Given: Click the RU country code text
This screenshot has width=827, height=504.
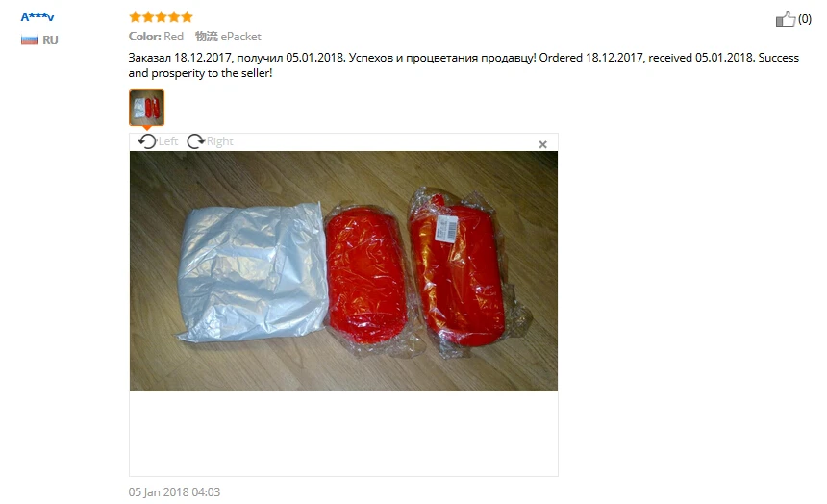Looking at the screenshot, I should point(50,40).
